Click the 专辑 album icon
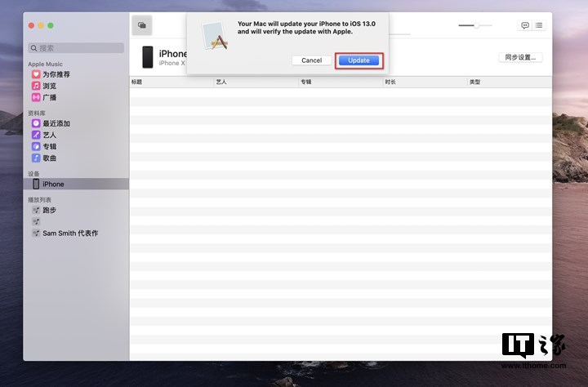The image size is (588, 387). point(36,147)
